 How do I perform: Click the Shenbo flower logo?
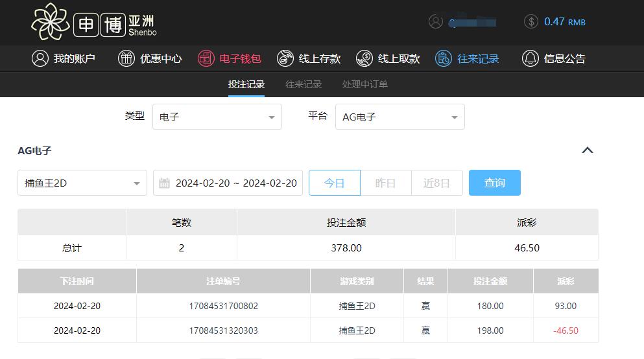50,22
